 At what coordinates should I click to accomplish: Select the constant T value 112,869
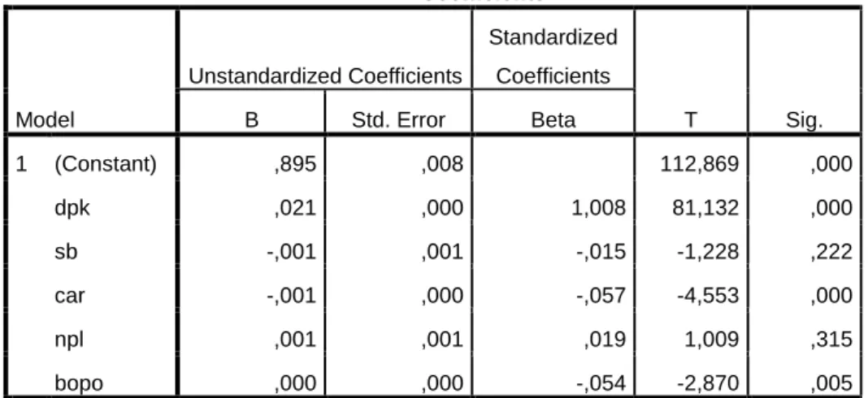point(700,164)
